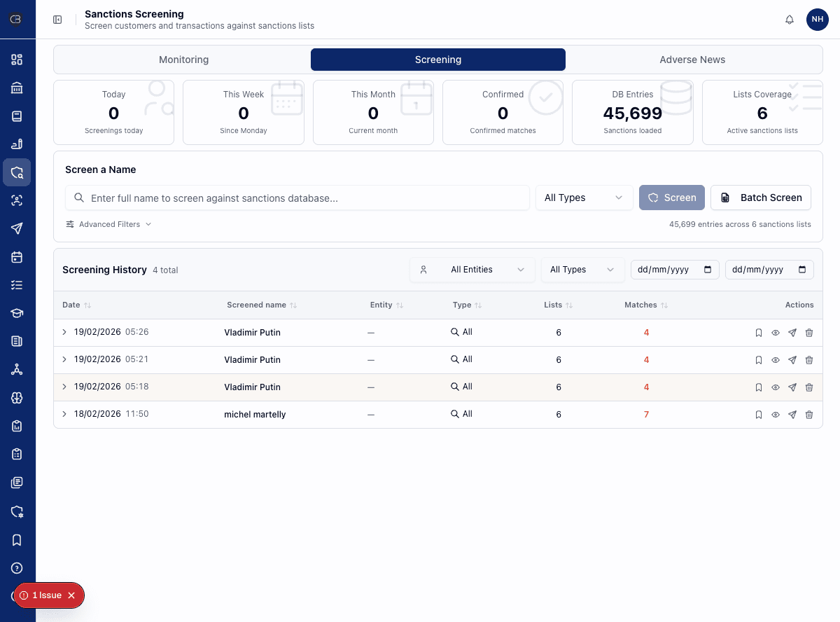Delete the michel martelly screening record
840x622 pixels.
[x=809, y=415]
